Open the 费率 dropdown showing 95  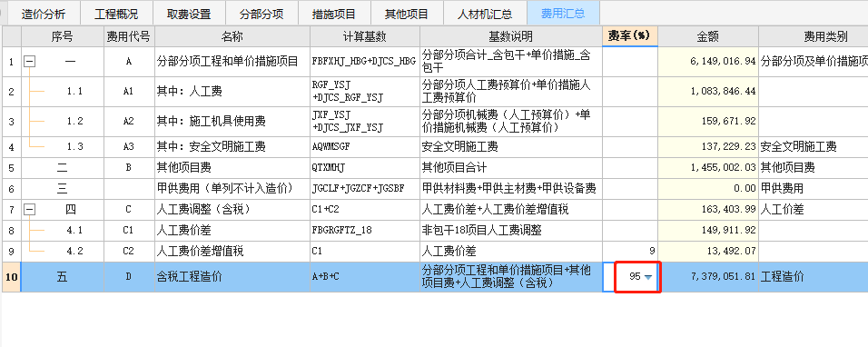(x=648, y=277)
